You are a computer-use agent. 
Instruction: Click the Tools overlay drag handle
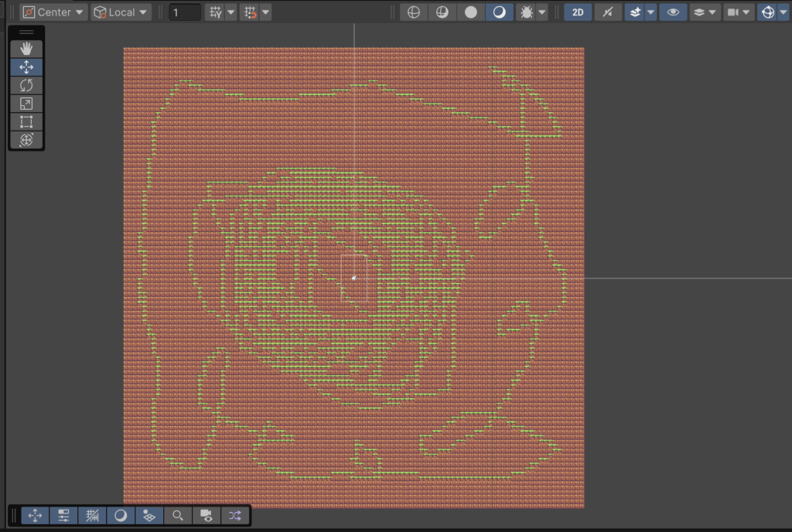[26, 32]
